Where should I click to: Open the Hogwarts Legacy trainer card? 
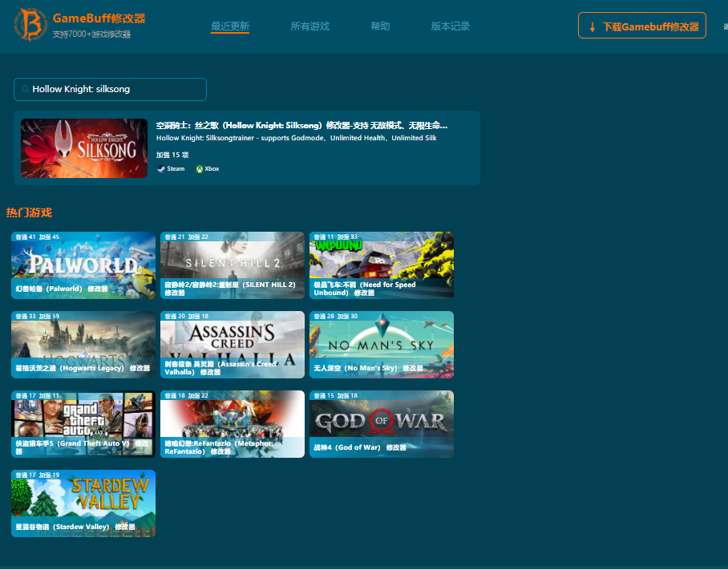[x=83, y=345]
